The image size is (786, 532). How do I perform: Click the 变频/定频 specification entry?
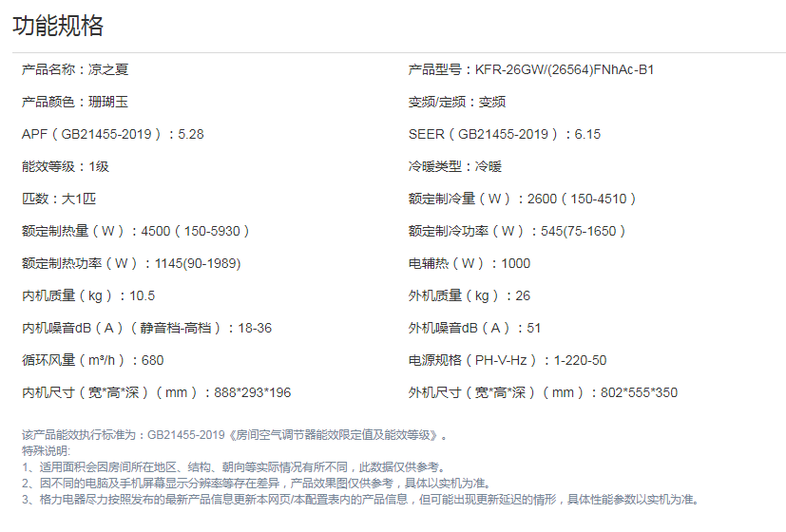(x=457, y=102)
